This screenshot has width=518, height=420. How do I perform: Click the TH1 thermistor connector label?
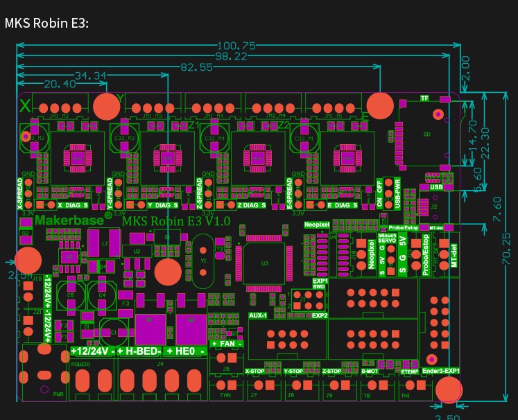pos(406,395)
